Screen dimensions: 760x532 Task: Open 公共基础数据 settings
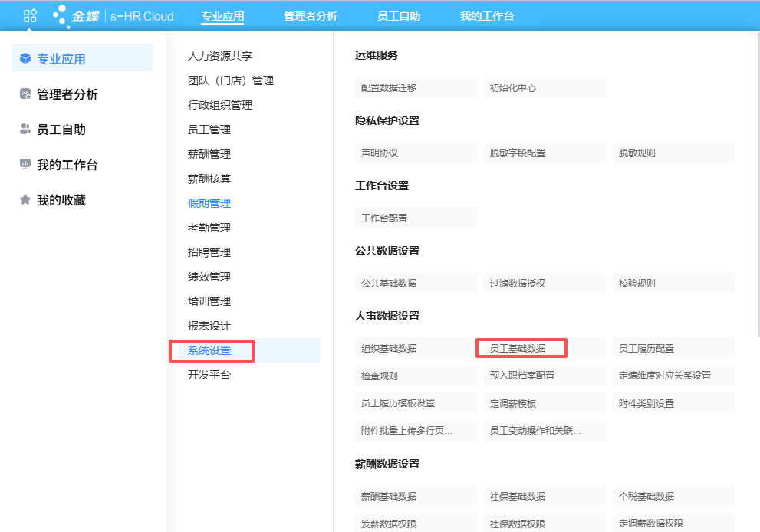pyautogui.click(x=389, y=284)
